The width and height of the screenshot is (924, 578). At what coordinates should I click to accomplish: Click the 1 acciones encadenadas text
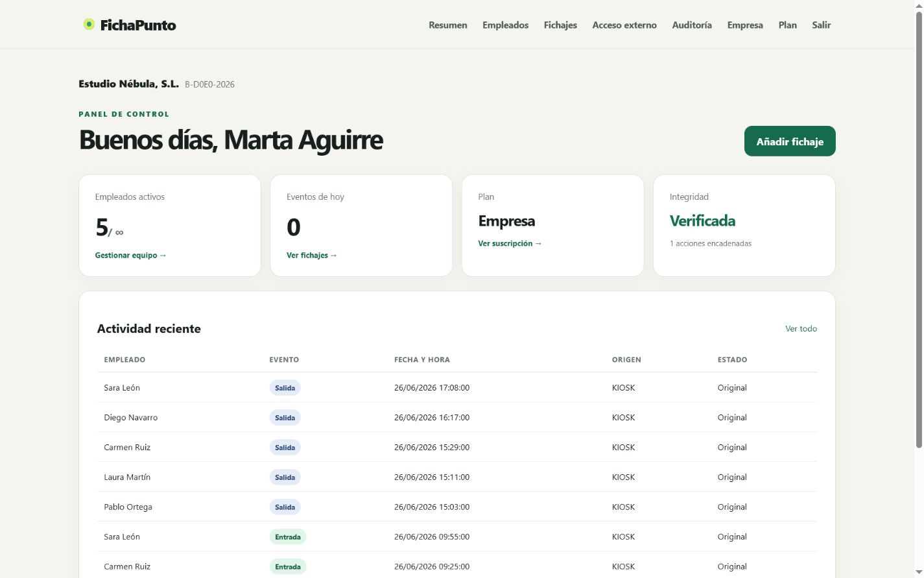pyautogui.click(x=711, y=244)
